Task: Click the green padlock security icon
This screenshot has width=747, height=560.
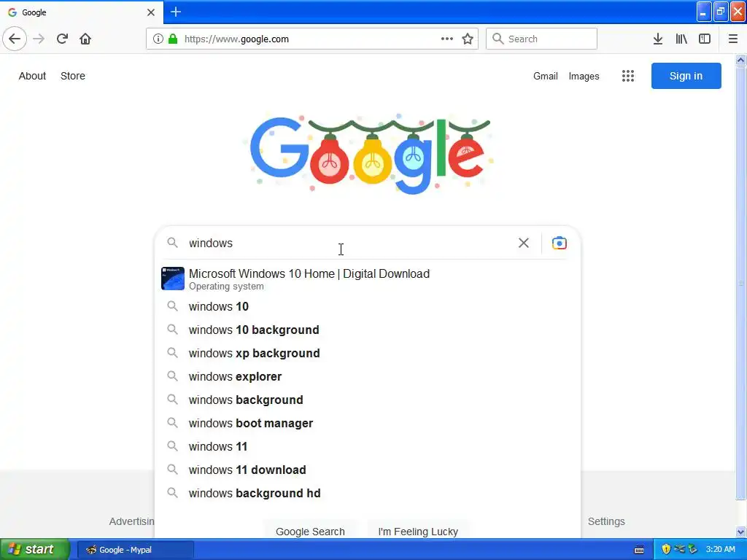Action: point(173,39)
